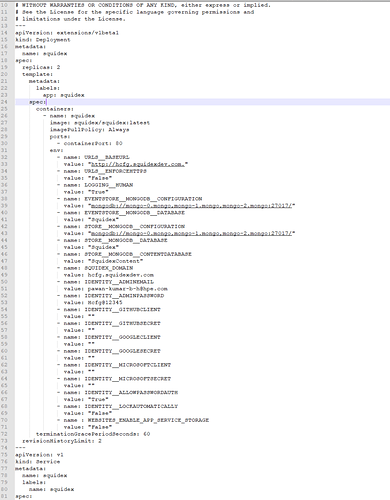
Task: Click line number 14 in gutter
Action: 4,33
